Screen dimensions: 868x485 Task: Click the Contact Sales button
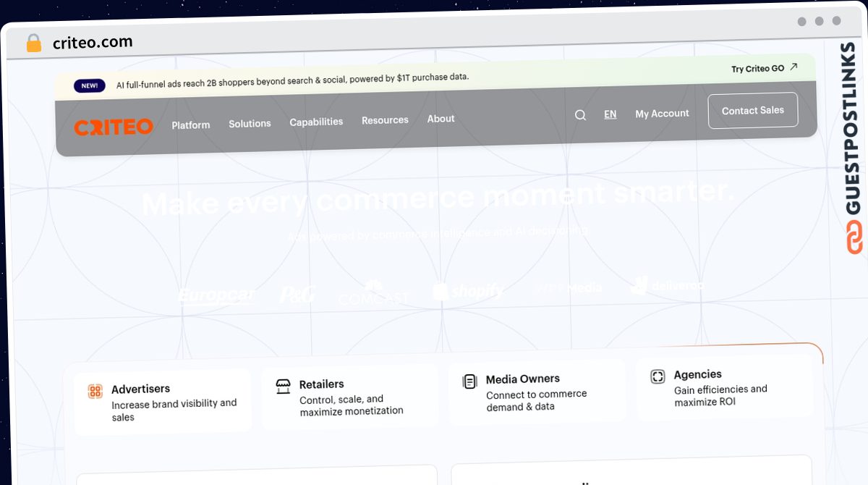(753, 111)
